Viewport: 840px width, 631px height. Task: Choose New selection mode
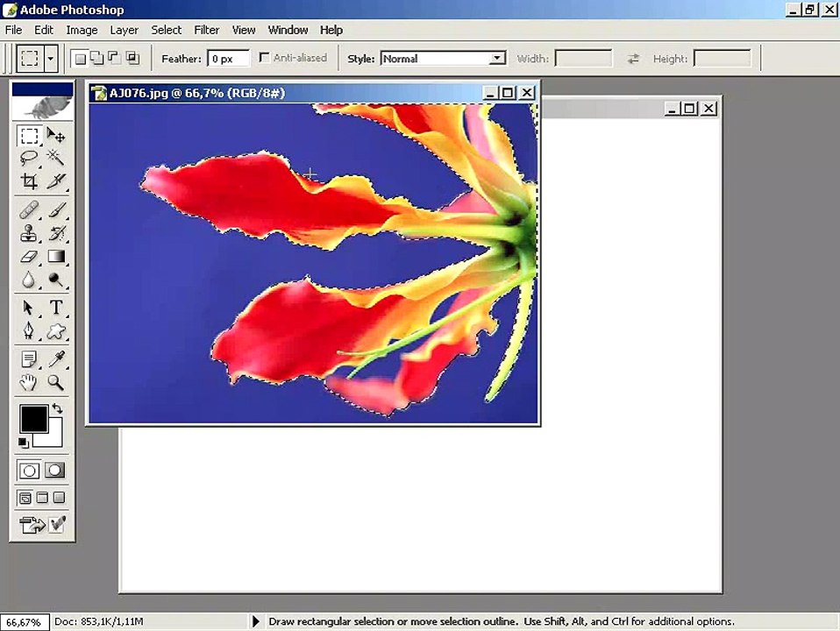pos(81,59)
